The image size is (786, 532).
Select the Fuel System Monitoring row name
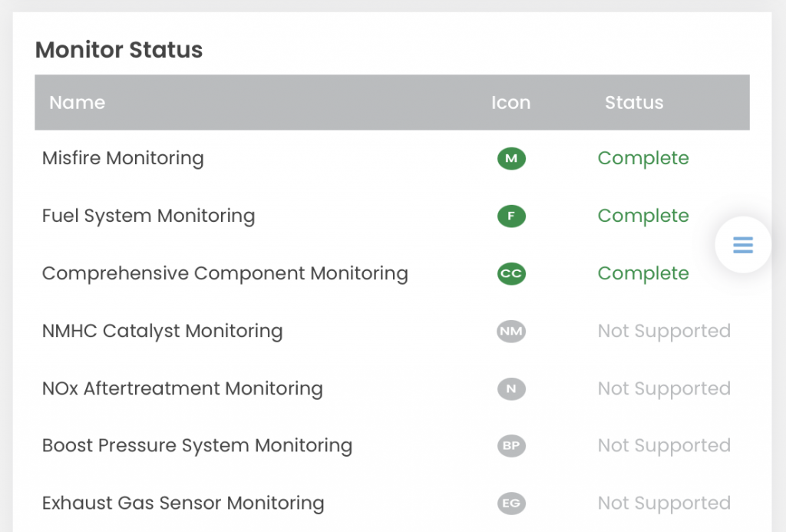[x=148, y=216]
